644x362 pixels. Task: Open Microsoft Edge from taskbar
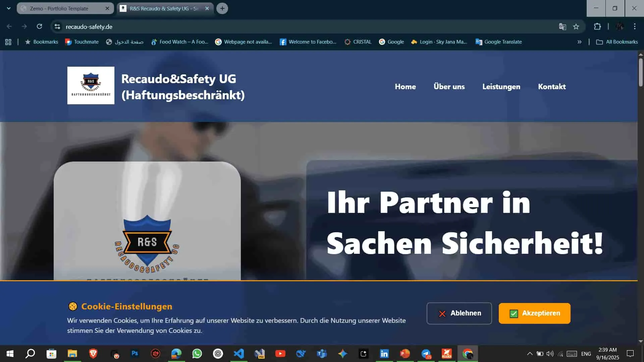tap(176, 354)
